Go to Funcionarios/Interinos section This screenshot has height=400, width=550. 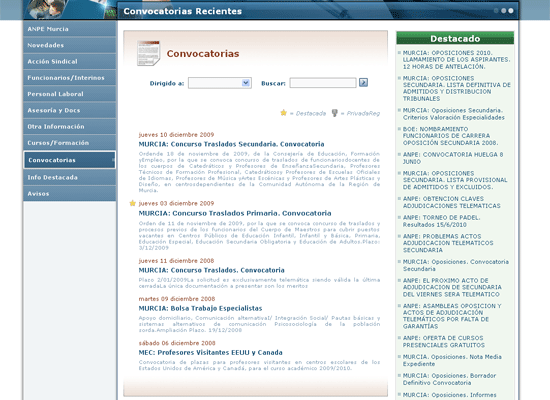click(69, 78)
